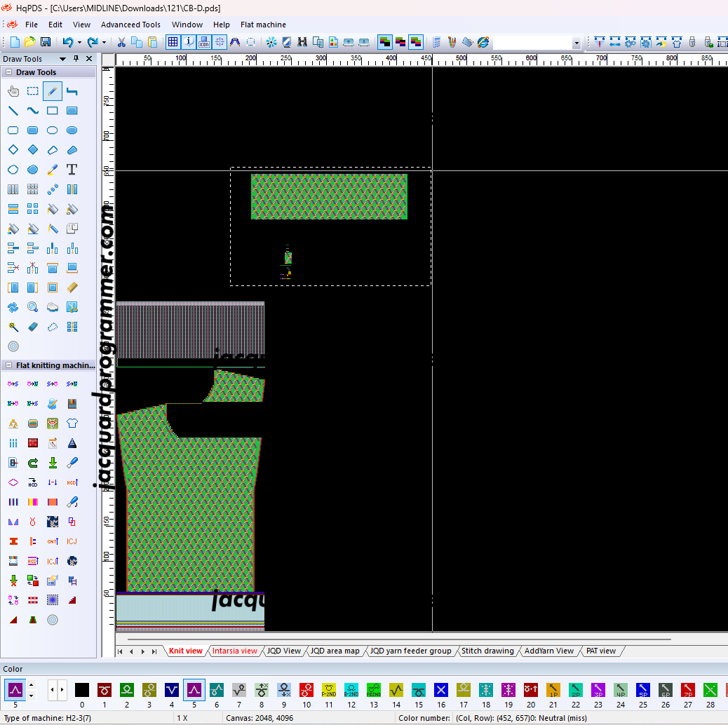Viewport: 728px width, 725px height.
Task: Click the scissors cut icon in toolbar
Action: pos(121,42)
